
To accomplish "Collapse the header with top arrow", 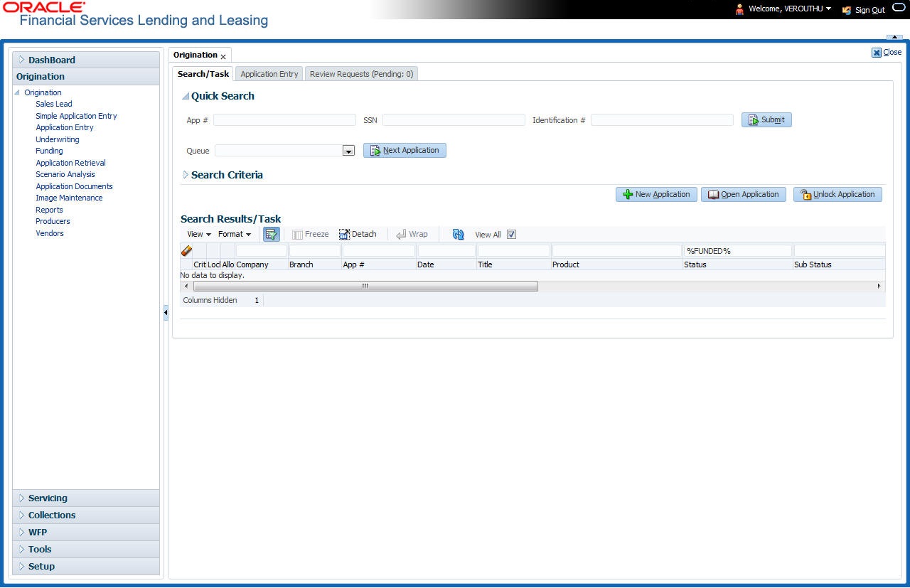I will click(x=894, y=37).
